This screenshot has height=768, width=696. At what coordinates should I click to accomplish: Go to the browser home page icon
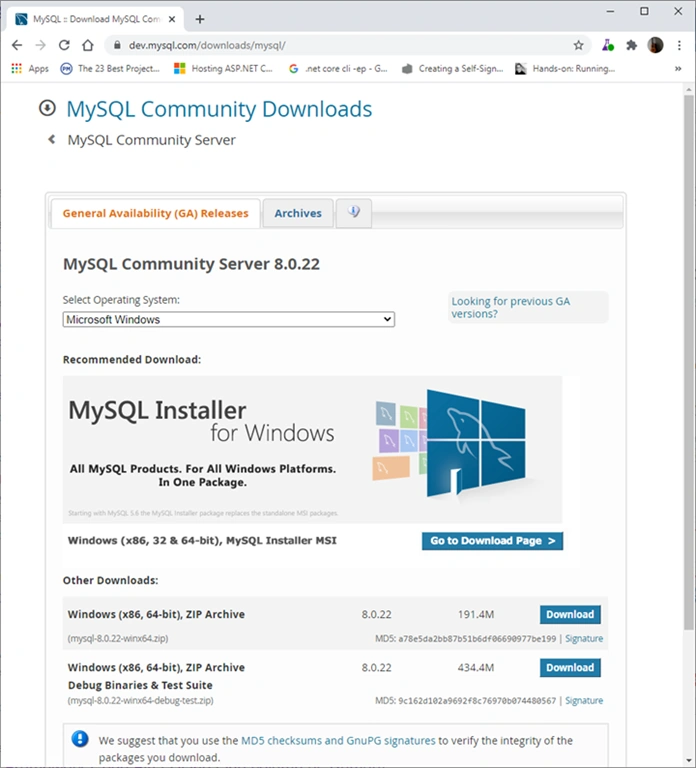point(88,46)
